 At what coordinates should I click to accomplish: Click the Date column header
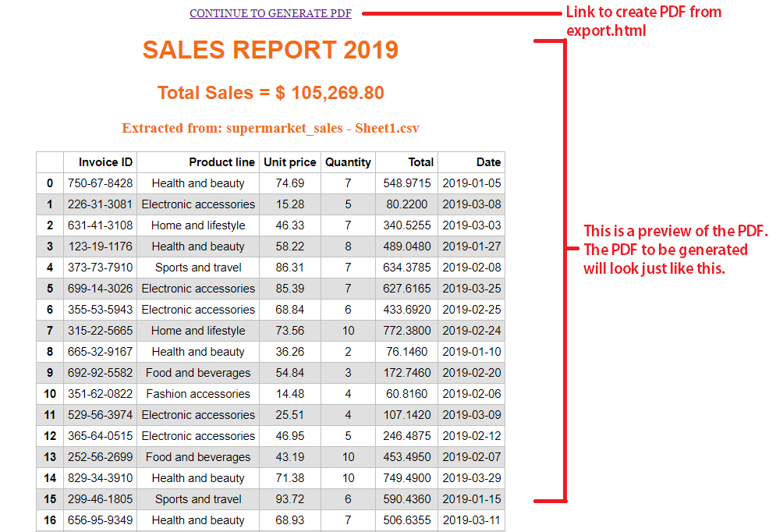click(x=471, y=162)
